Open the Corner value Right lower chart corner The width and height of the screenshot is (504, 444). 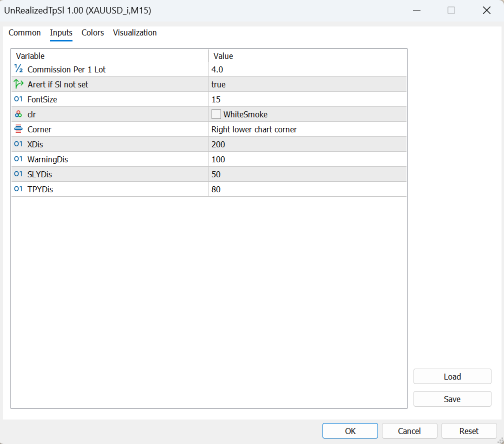tap(307, 129)
